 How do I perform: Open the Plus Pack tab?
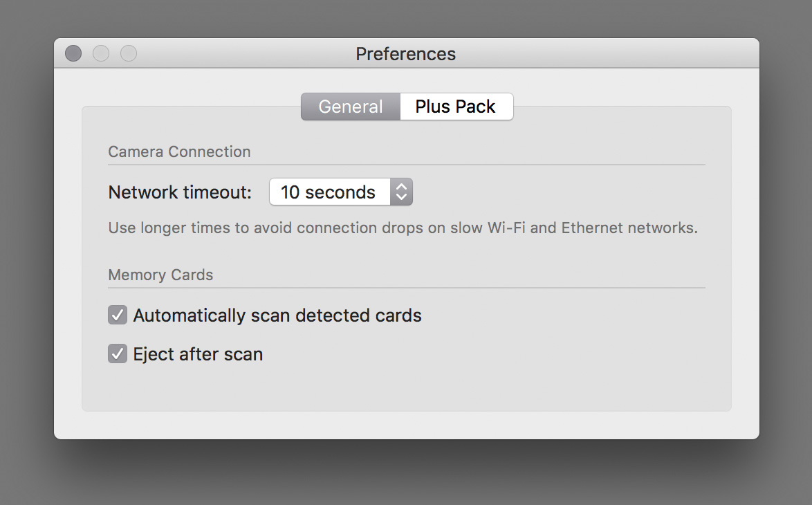pos(456,107)
